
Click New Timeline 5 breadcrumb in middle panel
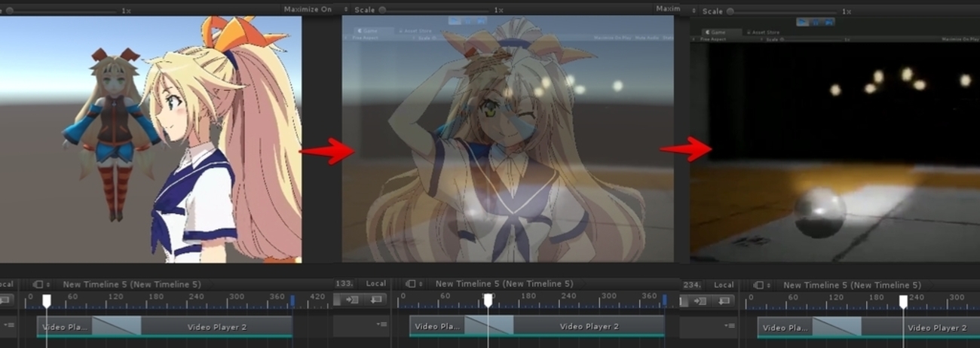(x=504, y=285)
